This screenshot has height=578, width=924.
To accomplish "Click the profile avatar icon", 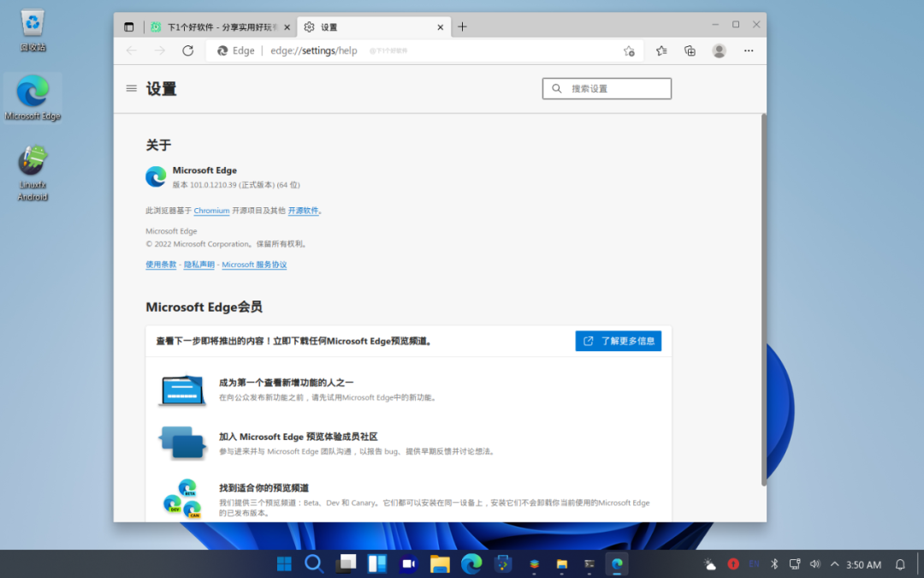I will pos(719,51).
